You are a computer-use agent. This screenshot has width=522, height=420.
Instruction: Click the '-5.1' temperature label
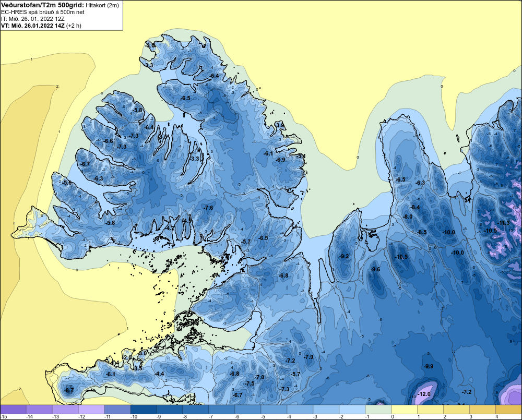point(301,156)
